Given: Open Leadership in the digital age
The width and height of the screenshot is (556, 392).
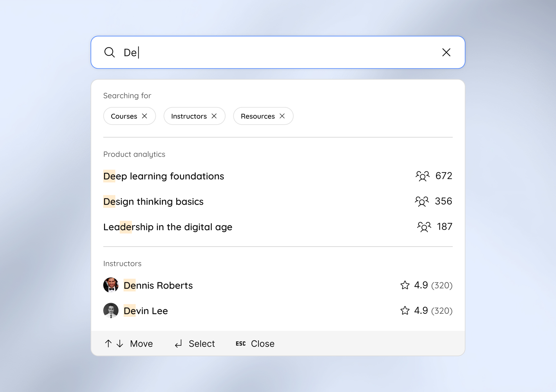Looking at the screenshot, I should point(168,227).
